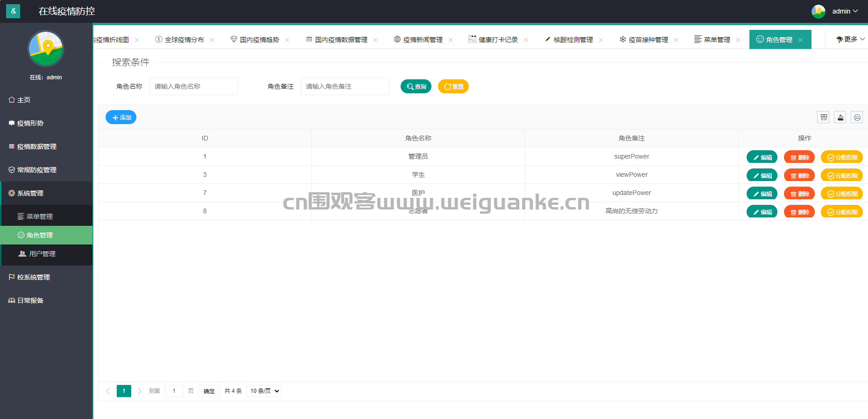Image resolution: width=868 pixels, height=419 pixels.
Task: Click the admin avatar in the header
Action: [818, 11]
